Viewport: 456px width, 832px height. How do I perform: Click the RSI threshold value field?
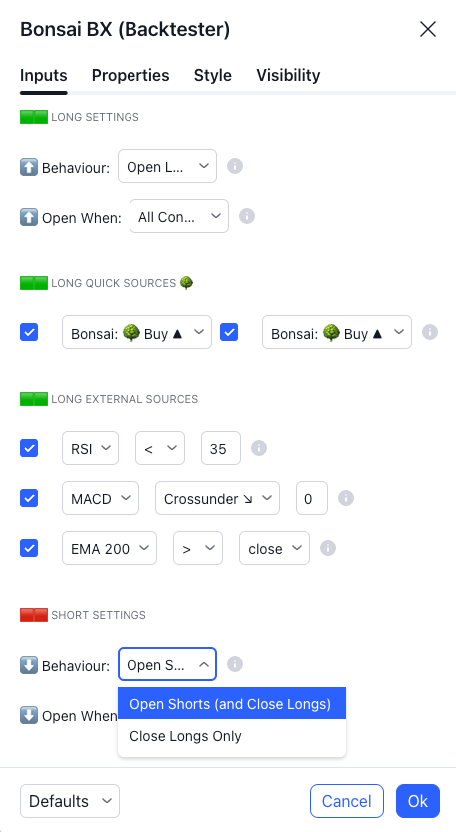[221, 448]
